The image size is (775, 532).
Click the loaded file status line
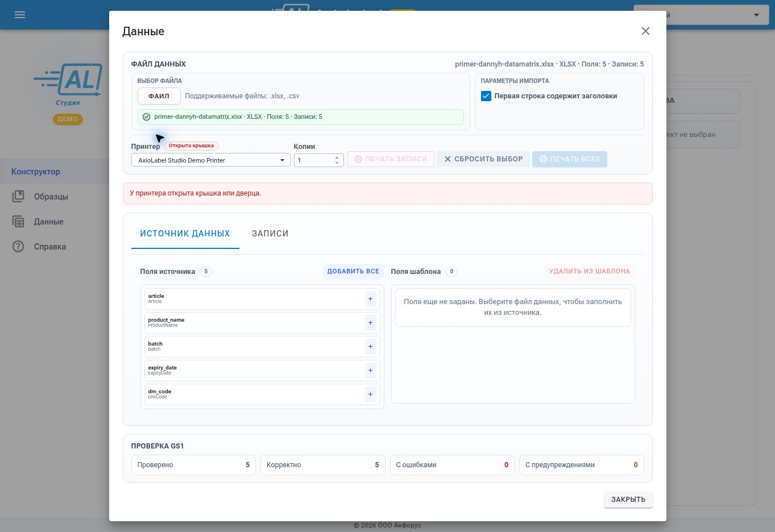(301, 117)
